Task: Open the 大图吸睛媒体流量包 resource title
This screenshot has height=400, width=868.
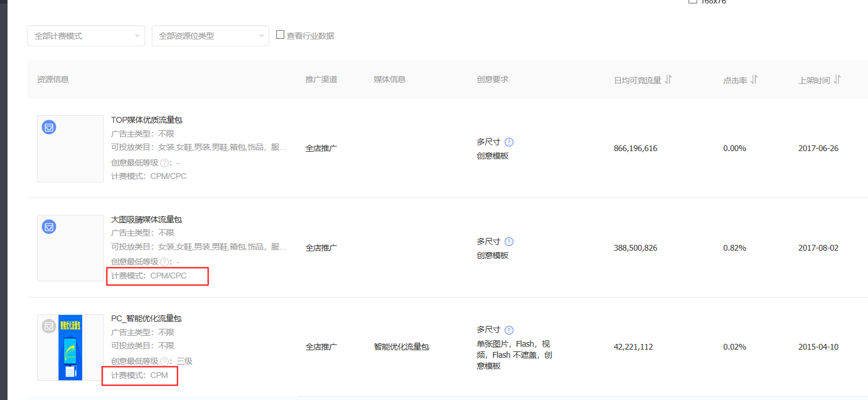Action: point(147,219)
